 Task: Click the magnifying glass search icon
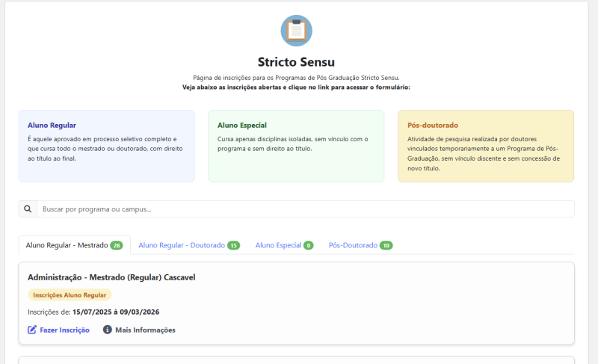28,209
